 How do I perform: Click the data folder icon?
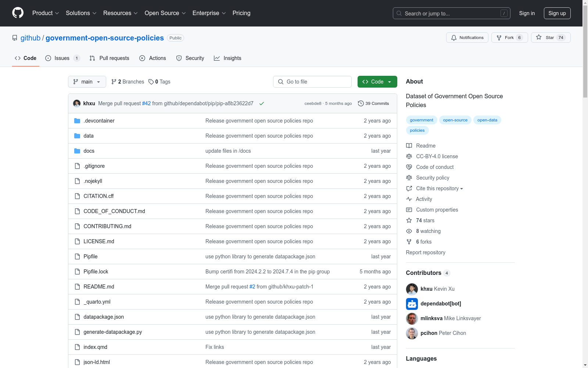[x=77, y=136]
